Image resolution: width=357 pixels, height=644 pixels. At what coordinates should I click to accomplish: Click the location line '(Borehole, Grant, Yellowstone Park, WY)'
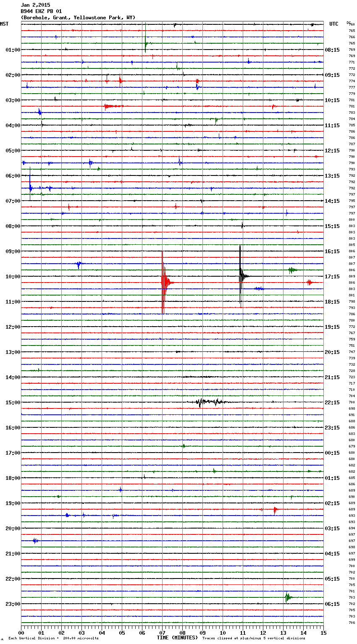click(x=78, y=18)
